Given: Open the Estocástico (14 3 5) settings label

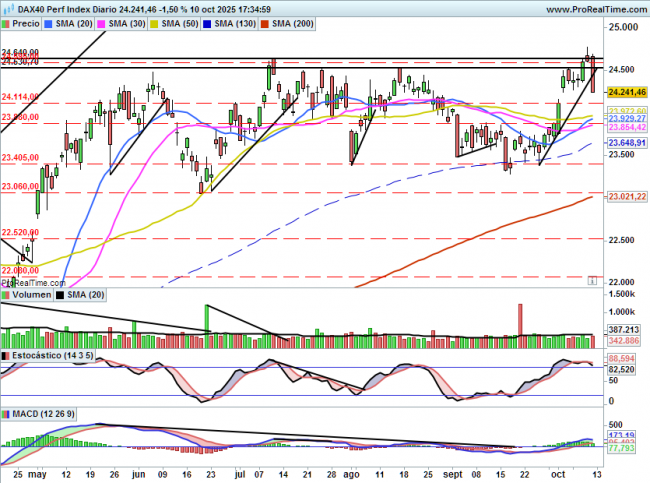Looking at the screenshot, I should click(x=47, y=354).
